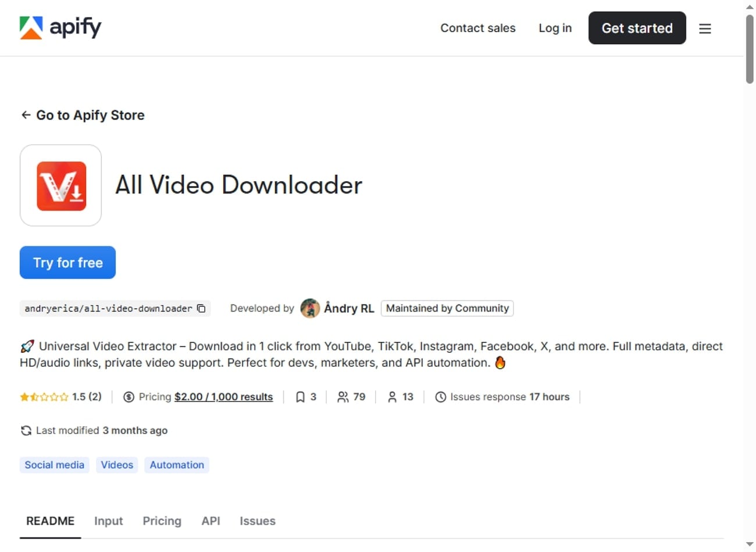Click the Social media category tag
Screen dimensions: 756x552
(54, 465)
